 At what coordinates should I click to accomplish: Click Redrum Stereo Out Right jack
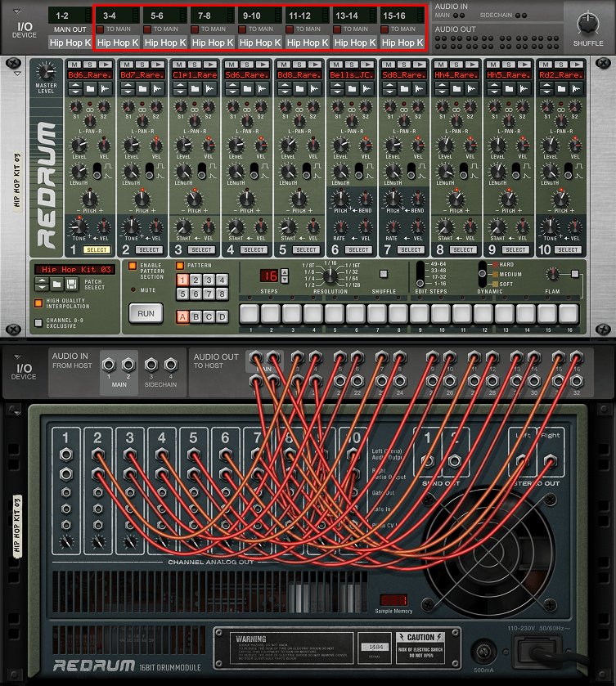coord(550,460)
